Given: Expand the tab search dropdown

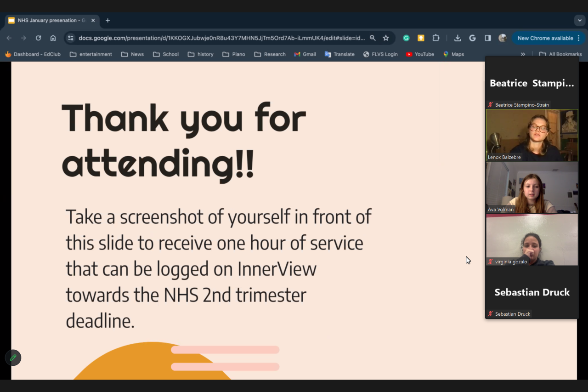Looking at the screenshot, I should click(579, 21).
